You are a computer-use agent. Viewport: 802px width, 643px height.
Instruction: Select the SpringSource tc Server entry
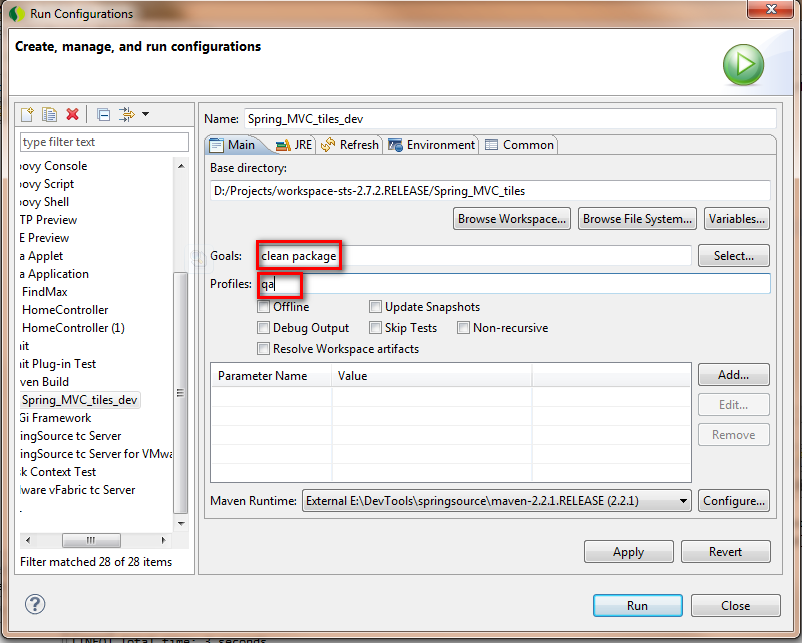point(71,436)
